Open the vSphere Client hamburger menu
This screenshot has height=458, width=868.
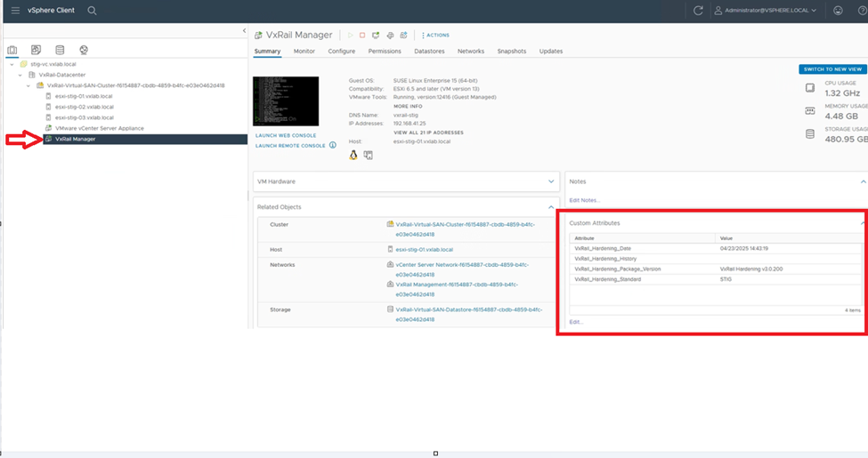[15, 11]
